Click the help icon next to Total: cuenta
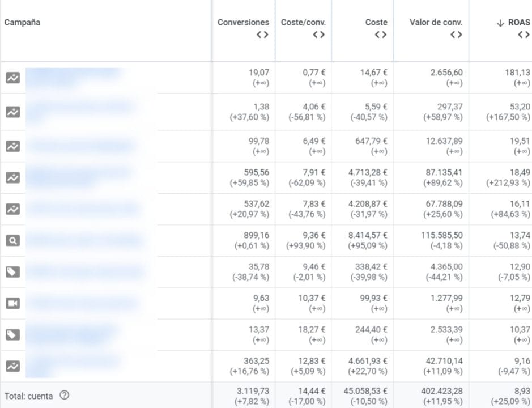The height and width of the screenshot is (408, 532). pyautogui.click(x=64, y=395)
